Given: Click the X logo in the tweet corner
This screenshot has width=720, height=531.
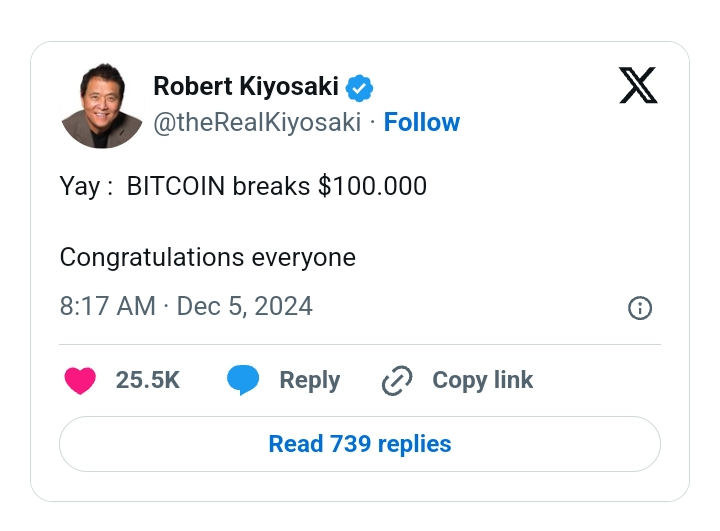Looking at the screenshot, I should coord(639,85).
